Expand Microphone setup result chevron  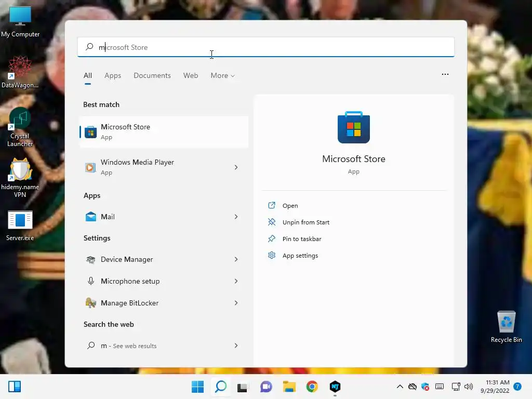(x=236, y=281)
